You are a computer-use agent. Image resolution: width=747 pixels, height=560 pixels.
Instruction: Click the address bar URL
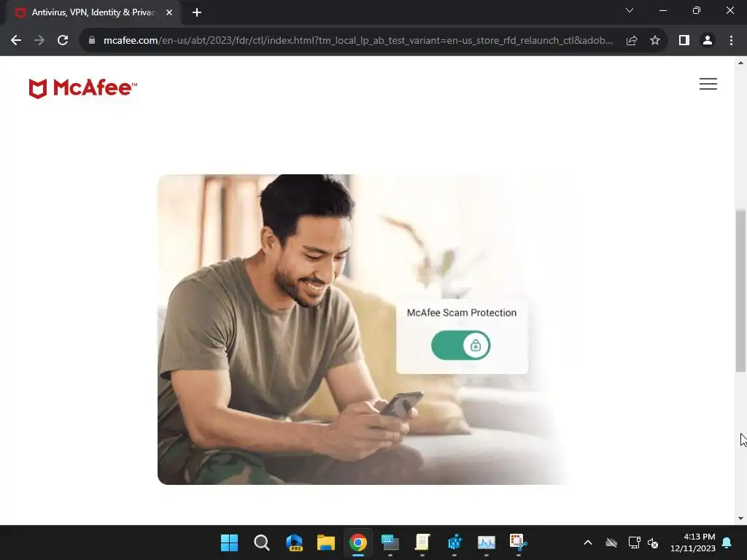point(357,41)
